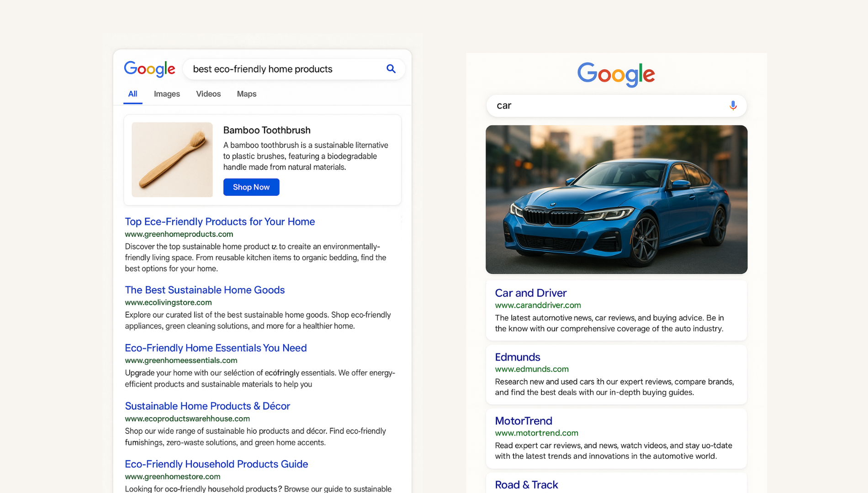This screenshot has width=868, height=493.
Task: Select the All tab
Action: [x=132, y=94]
